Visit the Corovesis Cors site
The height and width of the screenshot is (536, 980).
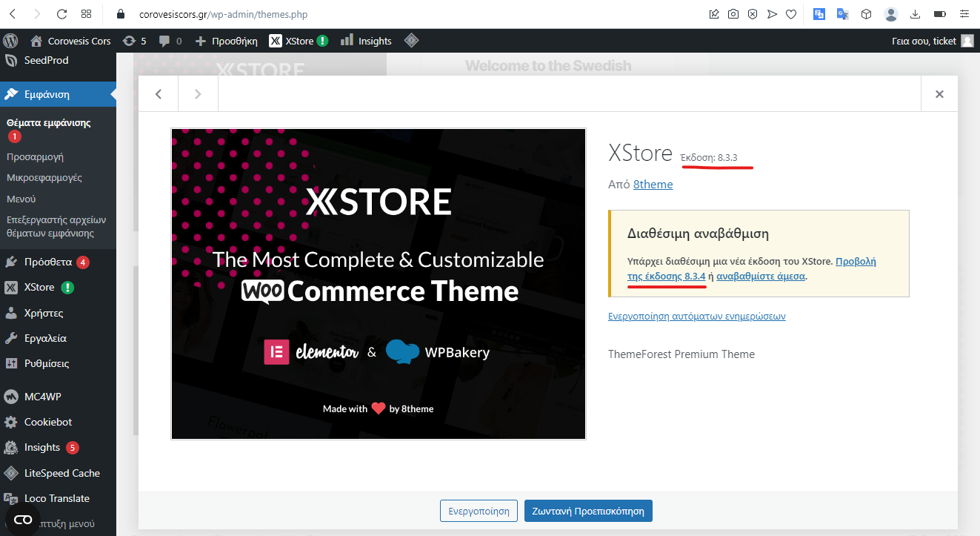pos(70,41)
